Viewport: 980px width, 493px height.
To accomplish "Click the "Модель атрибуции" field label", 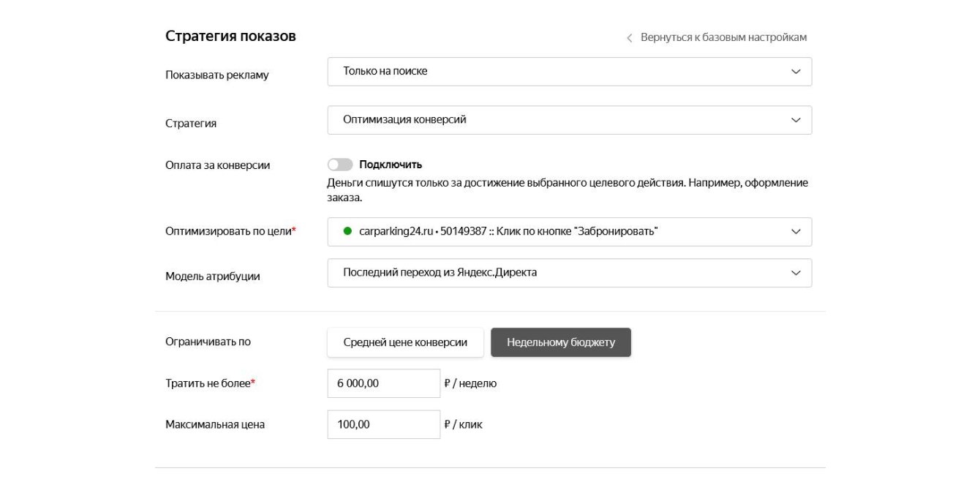I will [212, 276].
